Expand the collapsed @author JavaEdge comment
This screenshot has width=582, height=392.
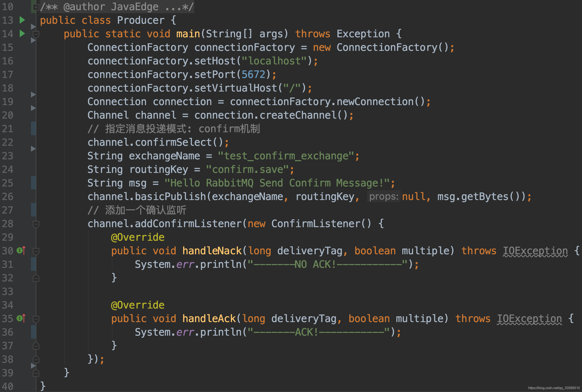(36, 7)
